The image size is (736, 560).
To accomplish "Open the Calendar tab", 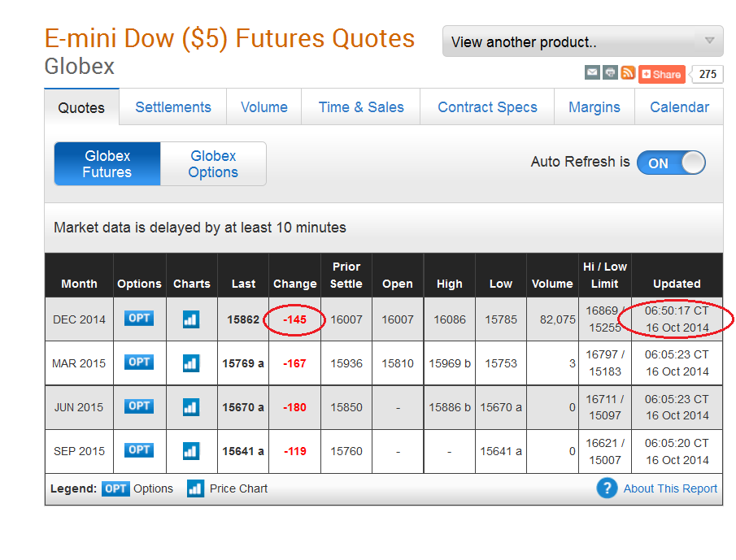I will 679,107.
